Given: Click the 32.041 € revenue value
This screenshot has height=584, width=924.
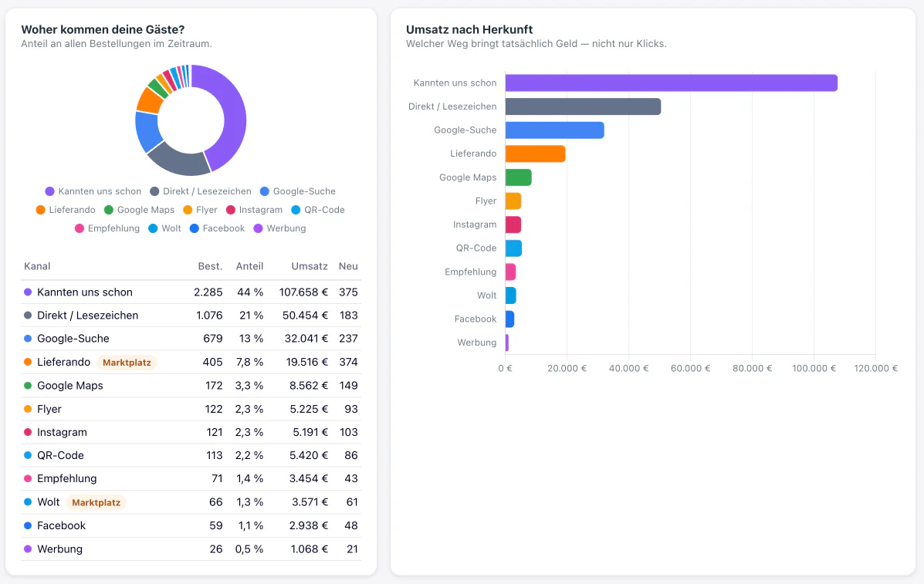Looking at the screenshot, I should 306,339.
